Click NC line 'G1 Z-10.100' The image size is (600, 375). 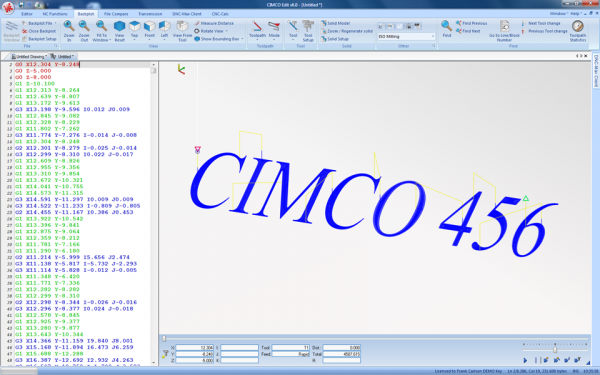coord(35,84)
